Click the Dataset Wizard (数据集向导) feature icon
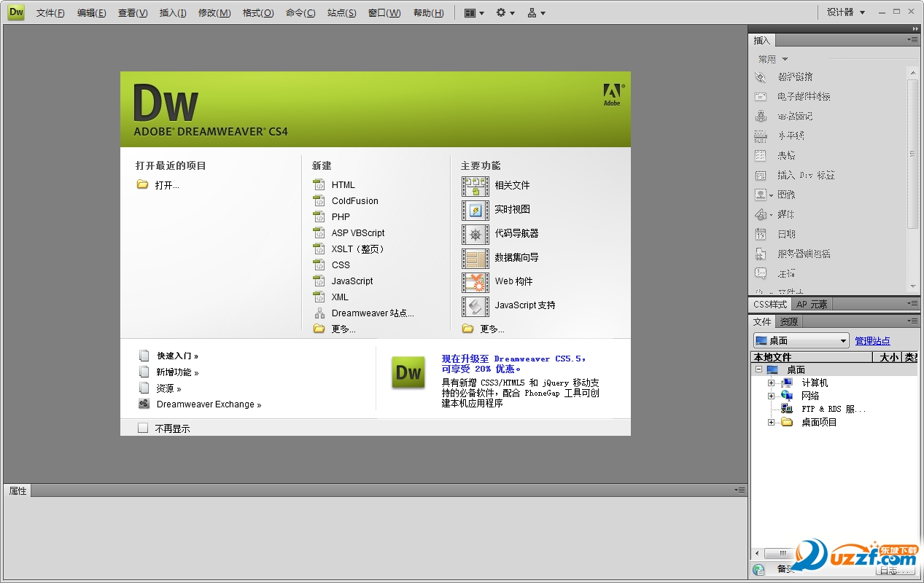924x583 pixels. click(475, 258)
